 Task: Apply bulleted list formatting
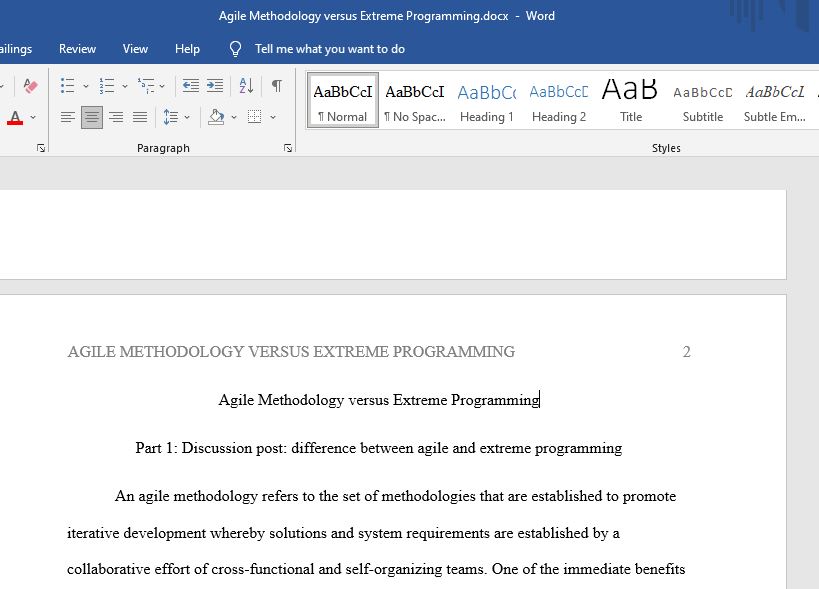[67, 86]
